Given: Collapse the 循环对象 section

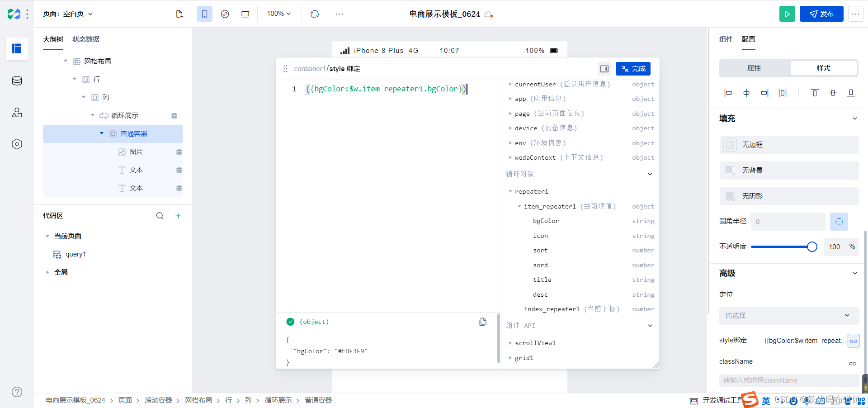Looking at the screenshot, I should point(650,174).
